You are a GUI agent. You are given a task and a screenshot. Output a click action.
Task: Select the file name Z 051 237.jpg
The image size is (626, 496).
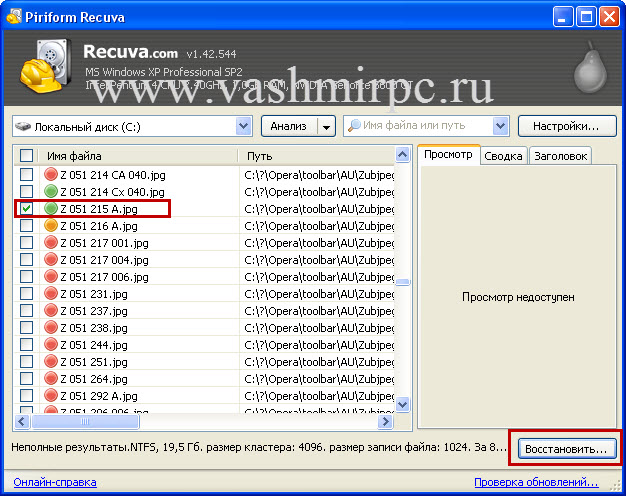click(94, 311)
